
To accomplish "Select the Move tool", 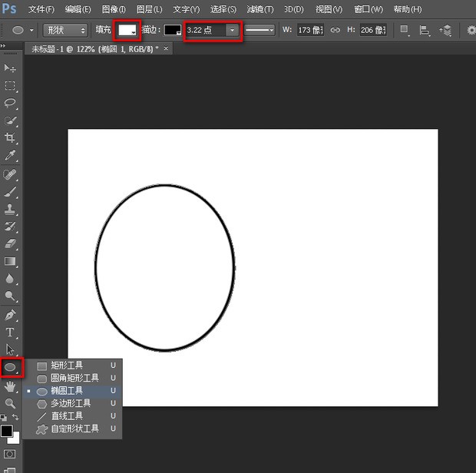I will (11, 69).
